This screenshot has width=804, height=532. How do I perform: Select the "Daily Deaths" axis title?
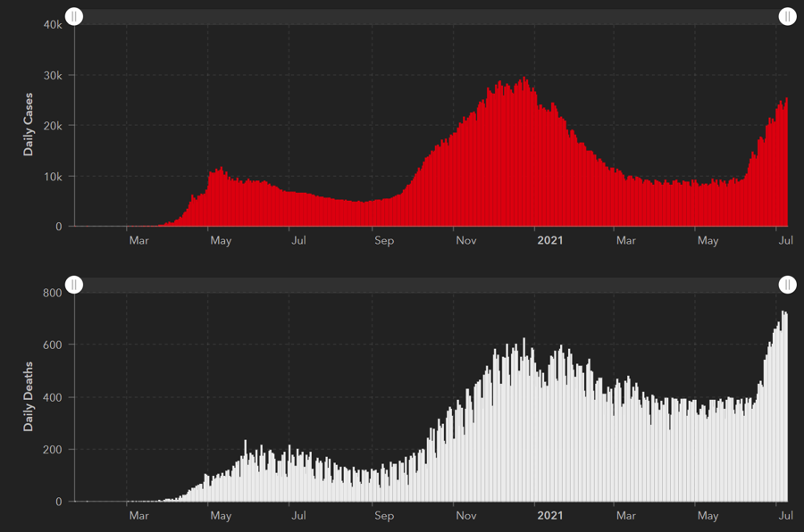tap(29, 397)
